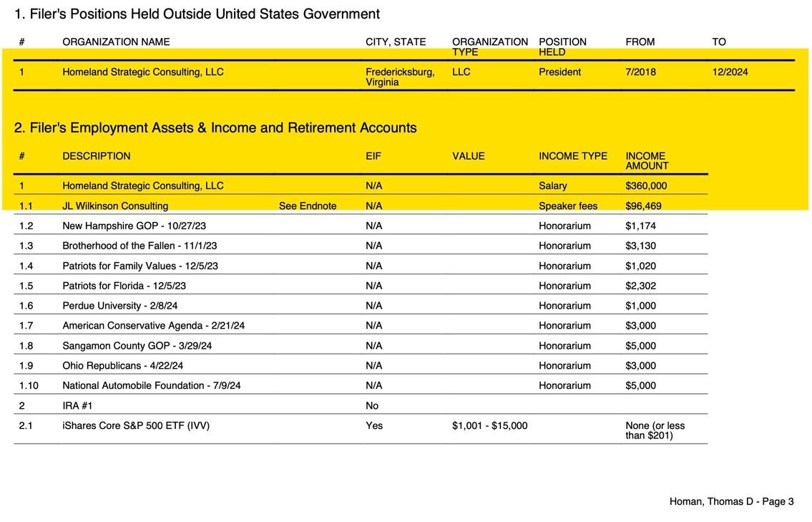
Task: Click the 'EIF' column header
Action: coord(373,156)
